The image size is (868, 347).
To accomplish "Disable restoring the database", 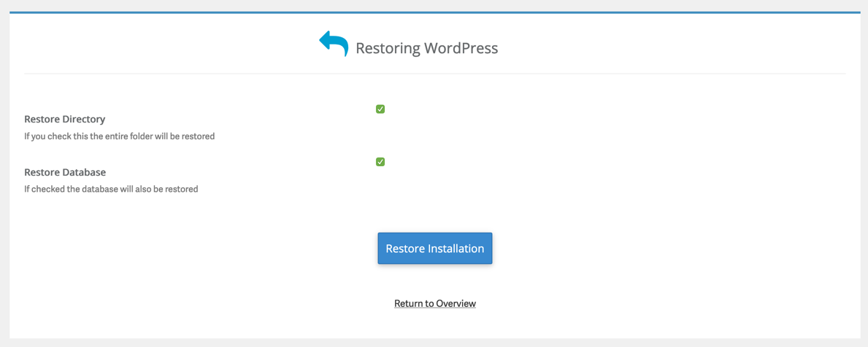I will pyautogui.click(x=380, y=162).
